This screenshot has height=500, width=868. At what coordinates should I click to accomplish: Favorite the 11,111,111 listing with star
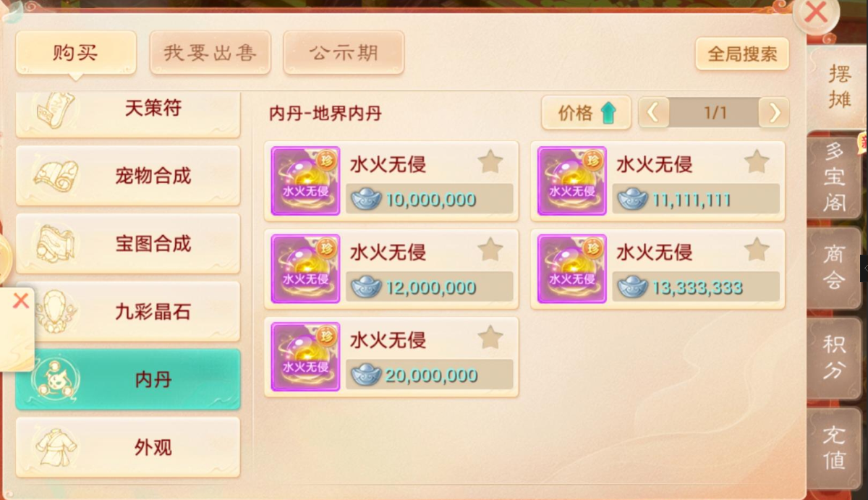[757, 161]
